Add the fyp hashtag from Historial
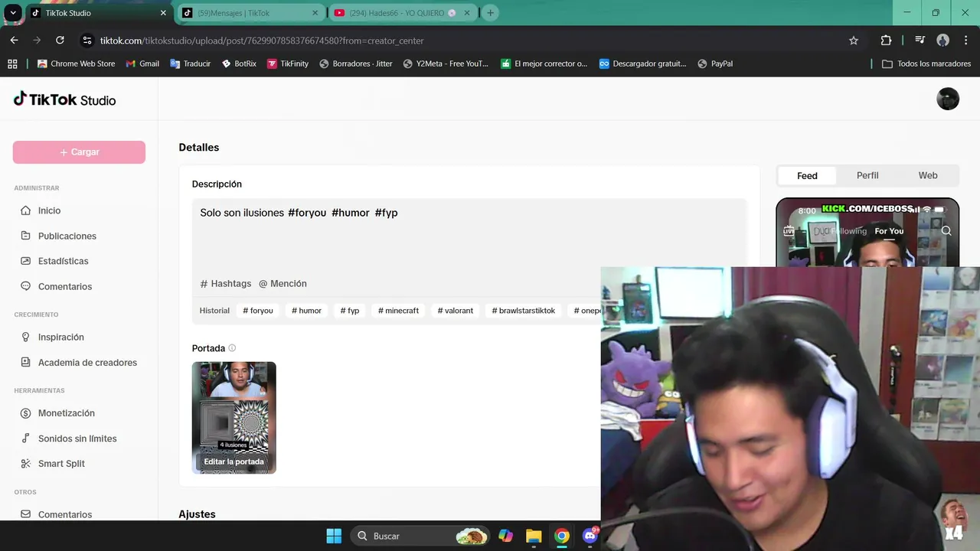980x551 pixels. point(350,311)
